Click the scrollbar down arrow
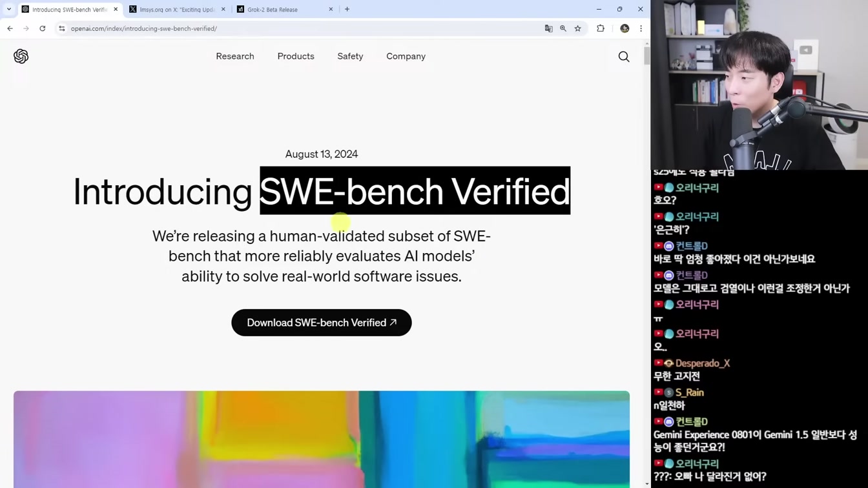This screenshot has width=868, height=488. point(647,484)
